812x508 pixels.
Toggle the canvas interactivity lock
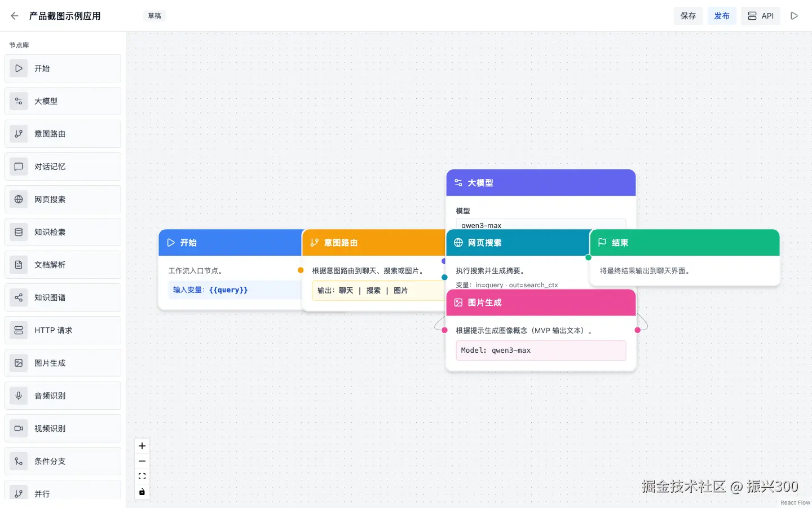click(x=142, y=492)
